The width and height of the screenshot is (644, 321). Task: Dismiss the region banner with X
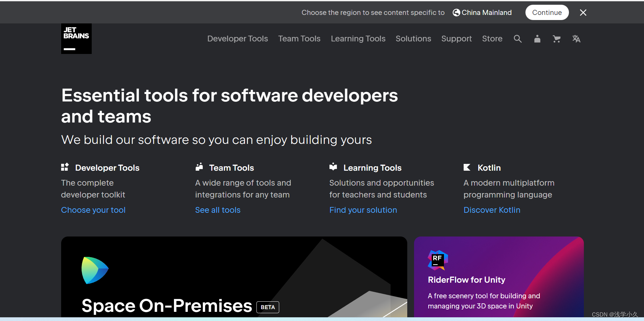(x=583, y=13)
